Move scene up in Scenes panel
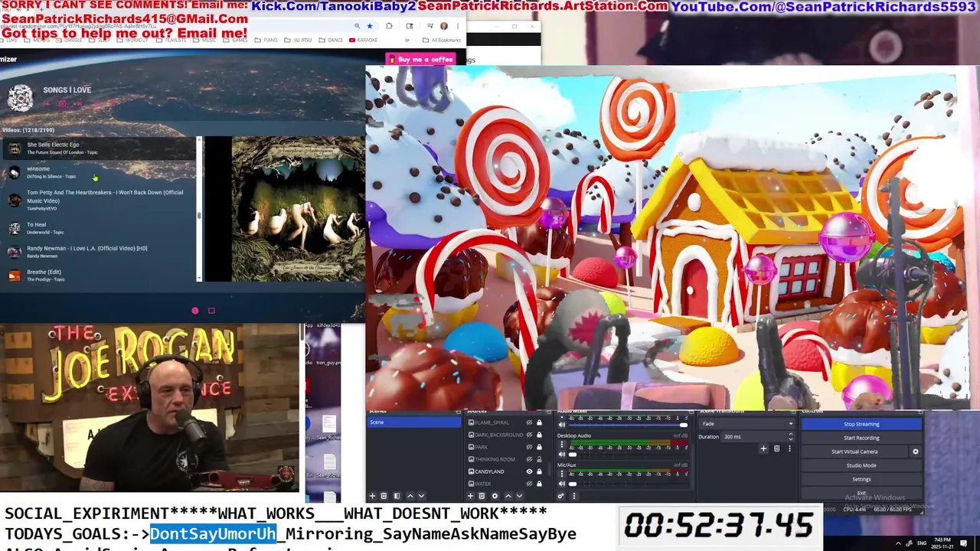 click(x=410, y=496)
